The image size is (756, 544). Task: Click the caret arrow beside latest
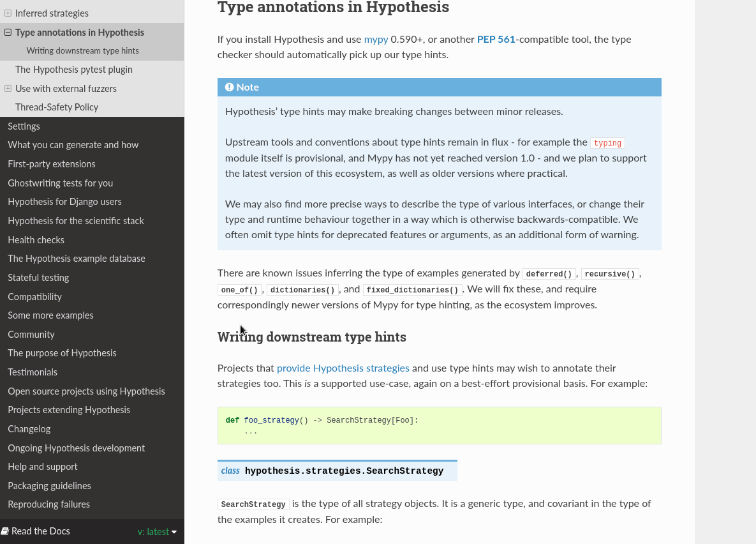click(174, 532)
